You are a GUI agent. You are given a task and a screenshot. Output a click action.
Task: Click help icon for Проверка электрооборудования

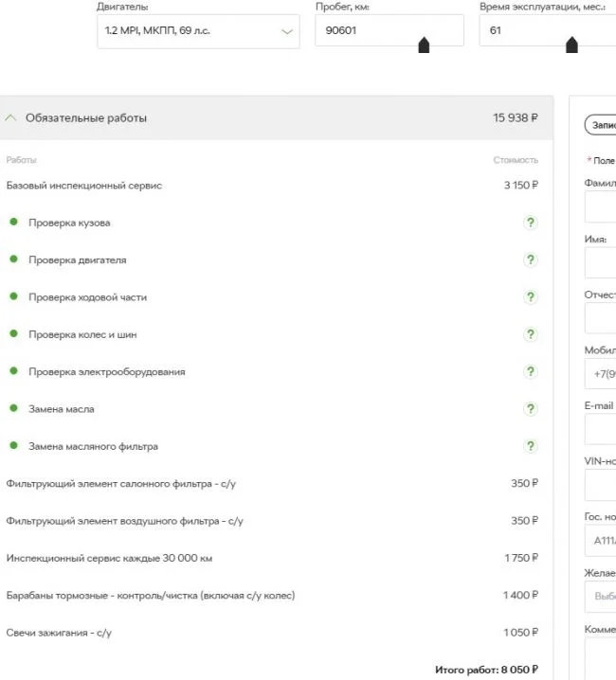531,371
